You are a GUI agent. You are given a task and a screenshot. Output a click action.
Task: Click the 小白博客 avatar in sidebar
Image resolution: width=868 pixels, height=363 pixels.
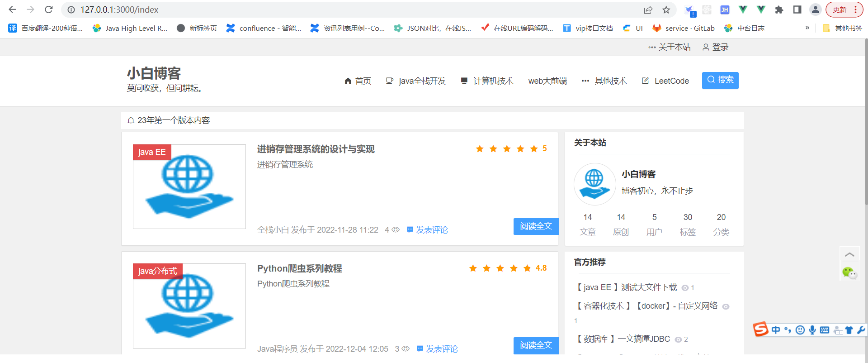click(x=594, y=184)
